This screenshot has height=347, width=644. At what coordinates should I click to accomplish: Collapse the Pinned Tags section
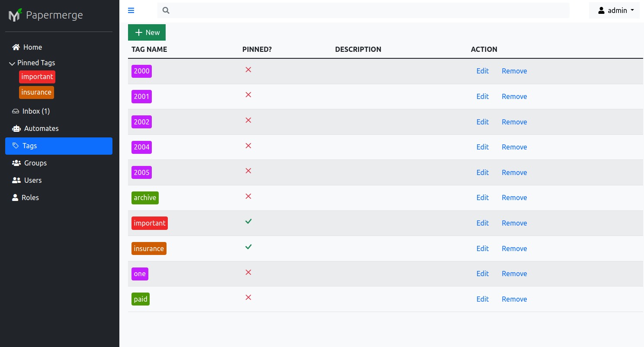point(12,63)
